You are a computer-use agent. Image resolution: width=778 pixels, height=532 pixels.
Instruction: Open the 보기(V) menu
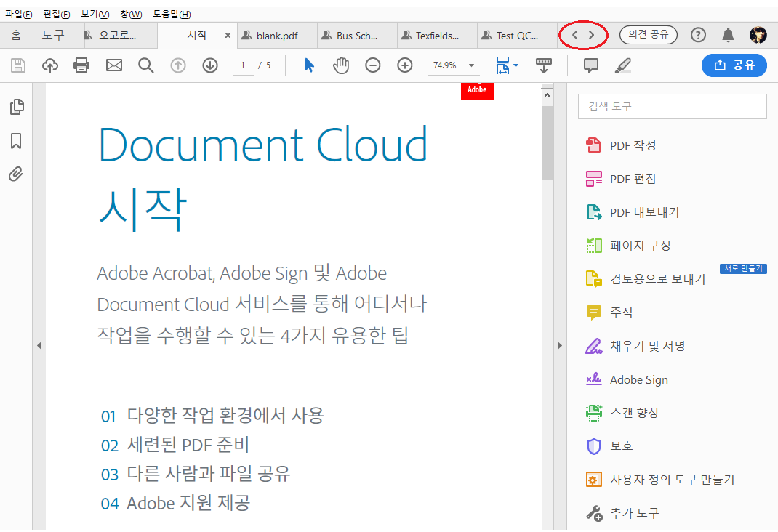click(95, 14)
